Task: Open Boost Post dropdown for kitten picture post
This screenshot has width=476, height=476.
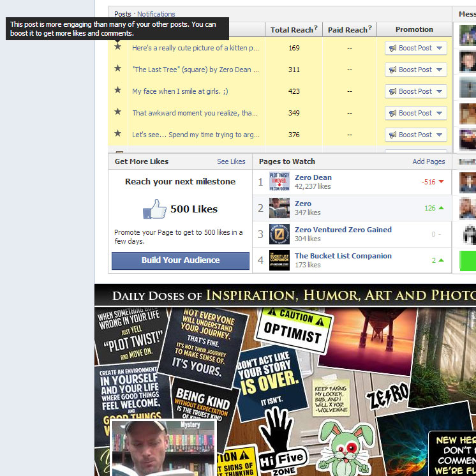Action: (x=416, y=48)
